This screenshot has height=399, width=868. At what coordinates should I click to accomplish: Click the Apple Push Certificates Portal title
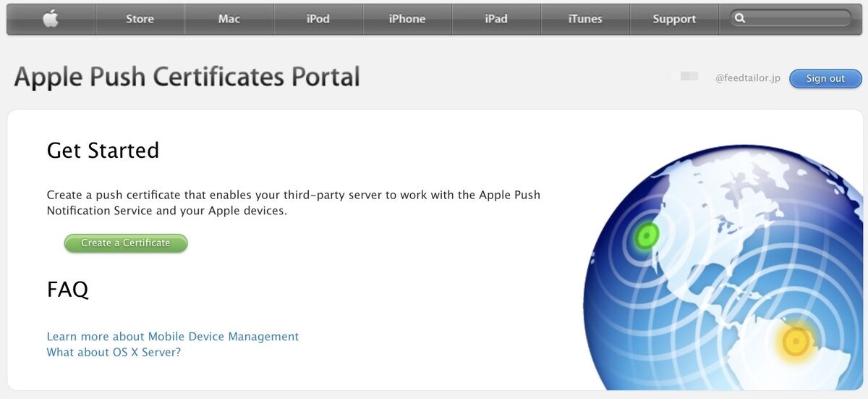tap(187, 77)
